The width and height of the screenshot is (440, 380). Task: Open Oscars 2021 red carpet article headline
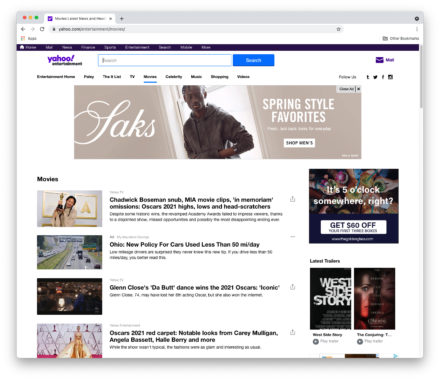(x=194, y=336)
